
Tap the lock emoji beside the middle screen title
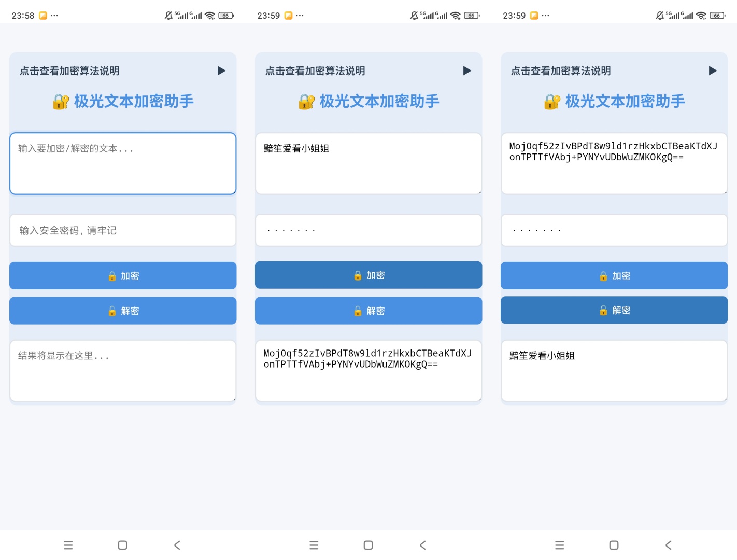[306, 102]
